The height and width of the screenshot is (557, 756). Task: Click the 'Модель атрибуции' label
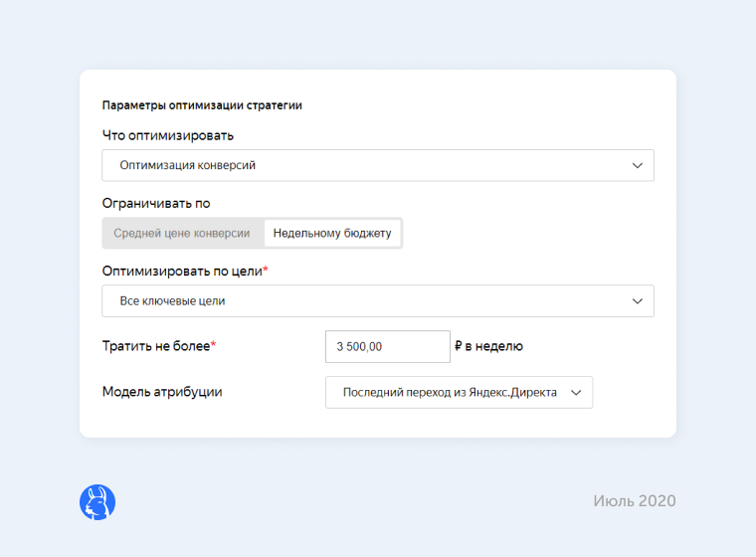(x=162, y=392)
